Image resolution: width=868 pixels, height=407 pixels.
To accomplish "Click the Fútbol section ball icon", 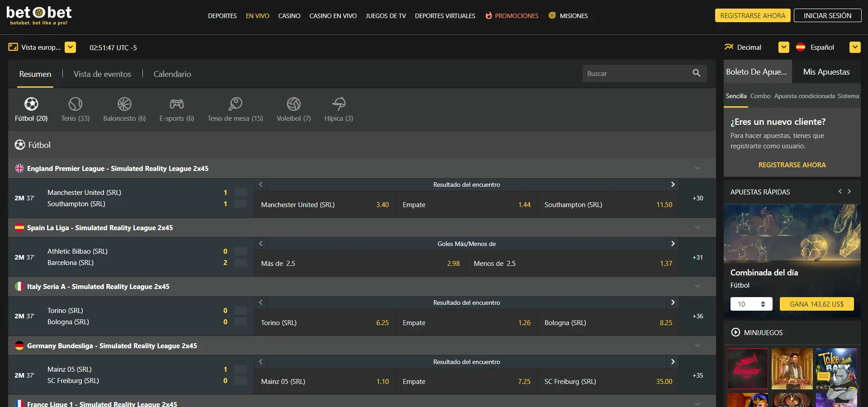I will point(20,145).
